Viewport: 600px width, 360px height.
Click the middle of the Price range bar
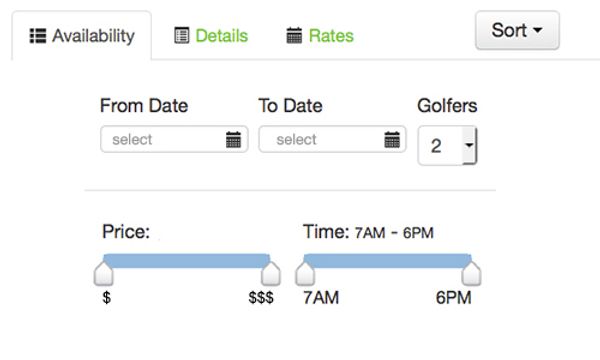tap(187, 261)
